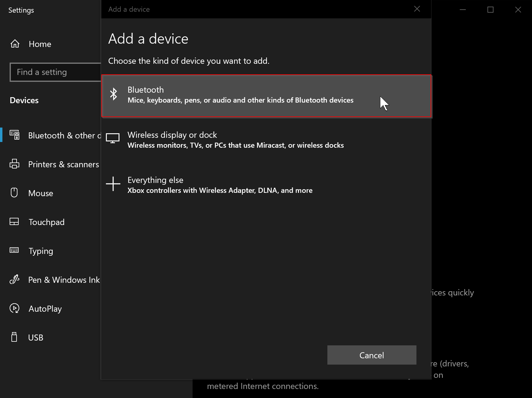Click the Printers & scanners printer icon
Screen dimensions: 532x398
(14, 164)
